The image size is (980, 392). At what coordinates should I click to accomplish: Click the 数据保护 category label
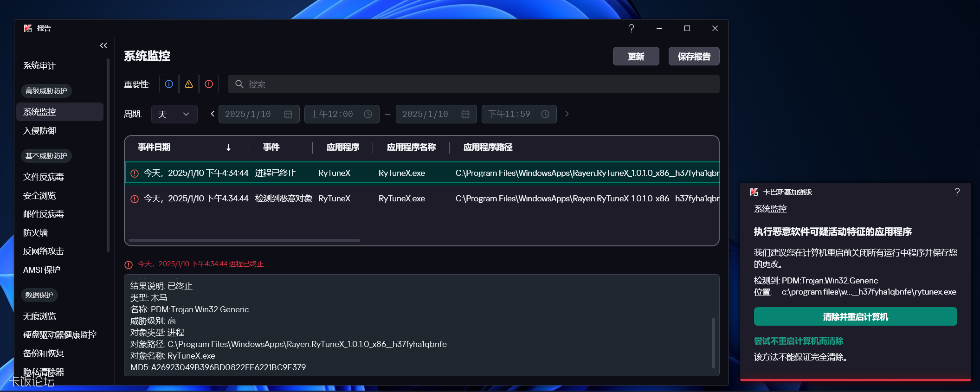pyautogui.click(x=39, y=295)
